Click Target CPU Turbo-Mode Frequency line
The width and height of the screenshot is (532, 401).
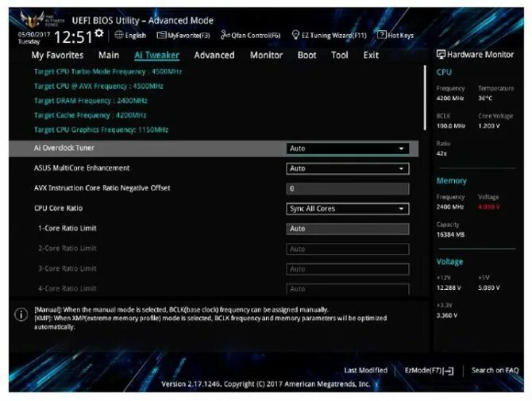108,71
